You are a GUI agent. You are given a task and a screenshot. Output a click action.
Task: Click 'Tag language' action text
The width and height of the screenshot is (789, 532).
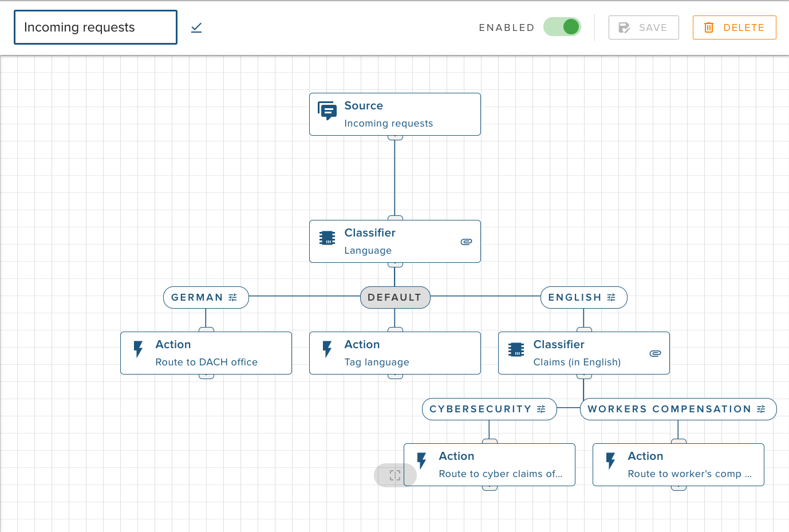377,362
